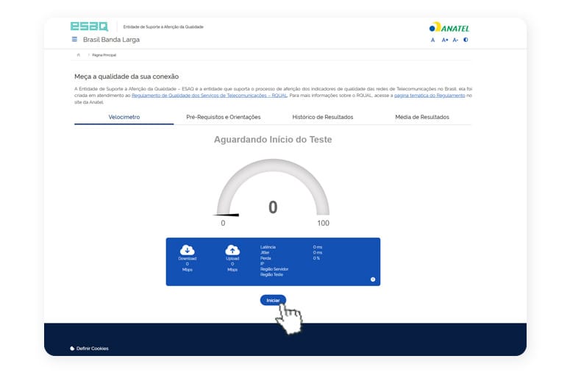
Task: Decrease font size with A- icon
Action: (x=455, y=40)
